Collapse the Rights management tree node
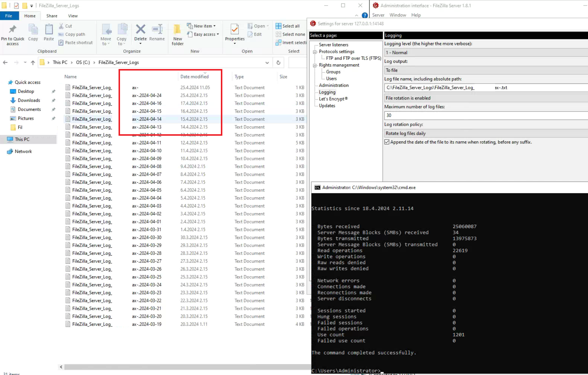This screenshot has width=588, height=375. click(315, 65)
